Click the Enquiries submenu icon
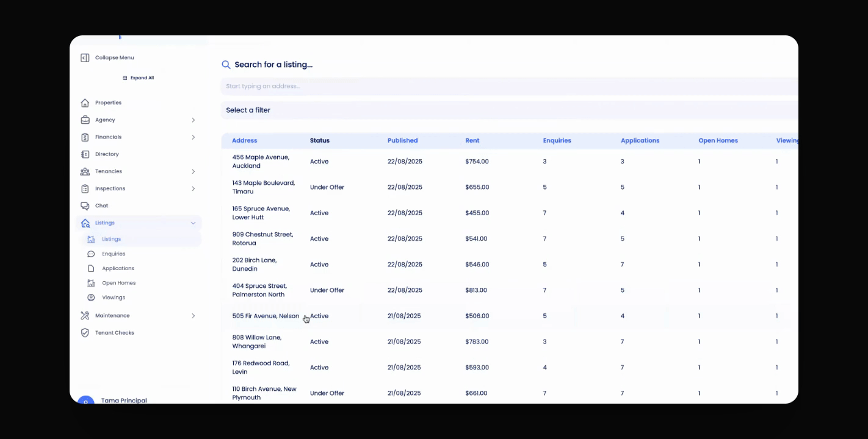This screenshot has width=868, height=439. (91, 254)
